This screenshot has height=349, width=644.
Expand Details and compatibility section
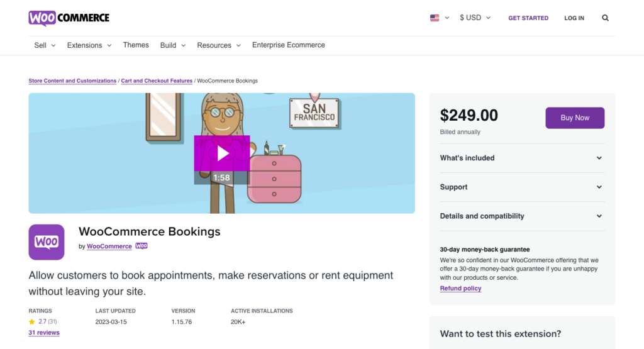pyautogui.click(x=522, y=216)
